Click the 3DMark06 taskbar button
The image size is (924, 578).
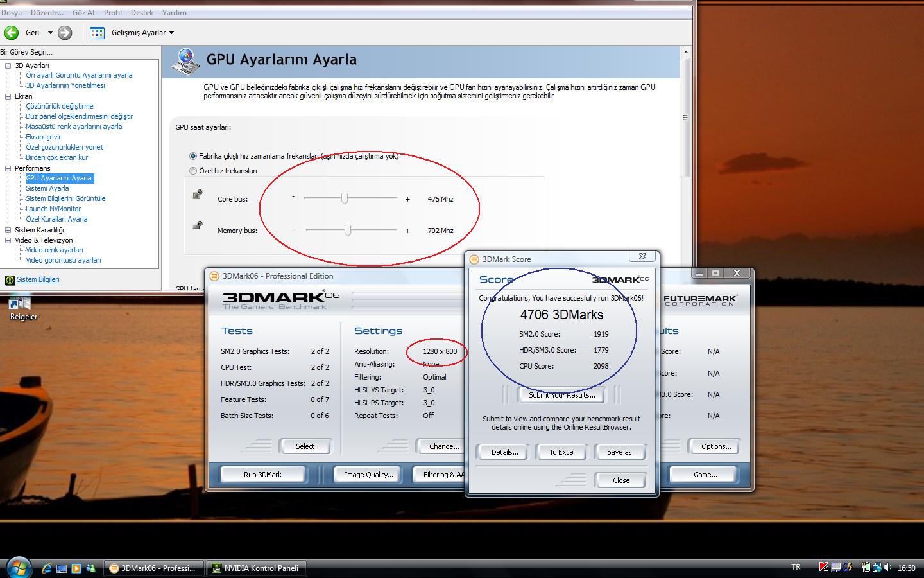[153, 568]
